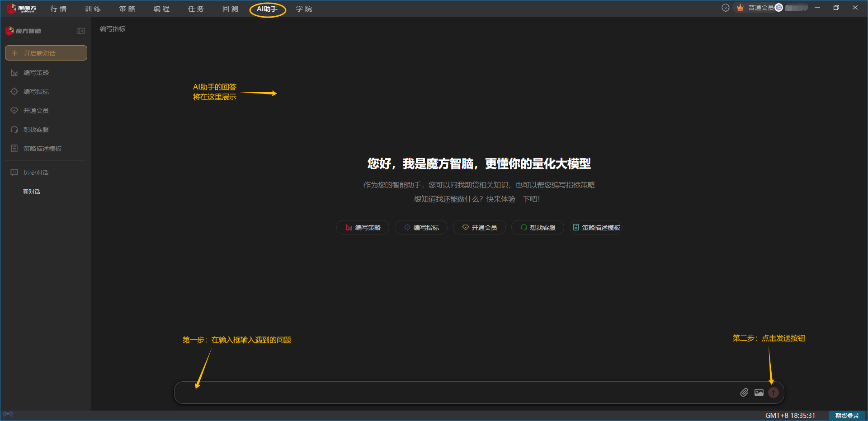Open the 训练 menu tab
This screenshot has height=421, width=868.
coord(93,9)
